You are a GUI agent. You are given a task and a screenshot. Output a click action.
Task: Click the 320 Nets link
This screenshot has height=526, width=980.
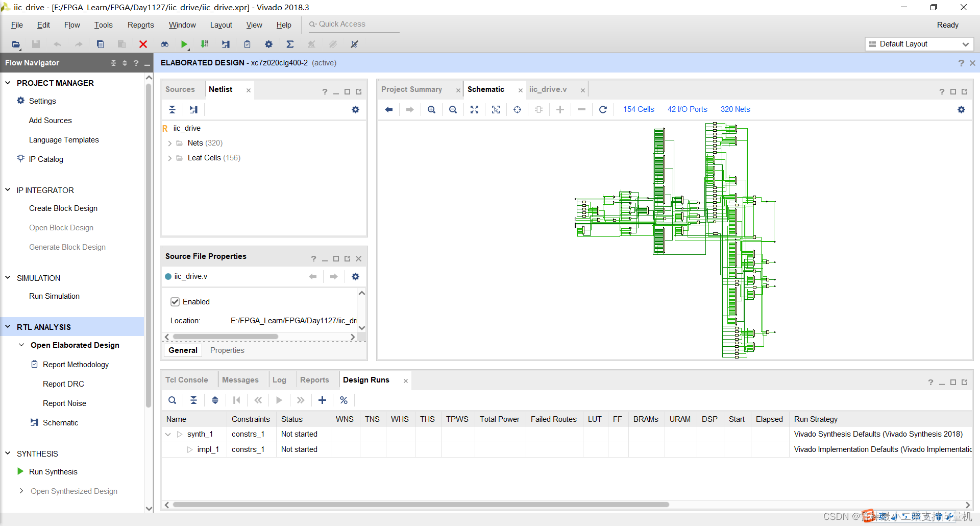pos(735,109)
